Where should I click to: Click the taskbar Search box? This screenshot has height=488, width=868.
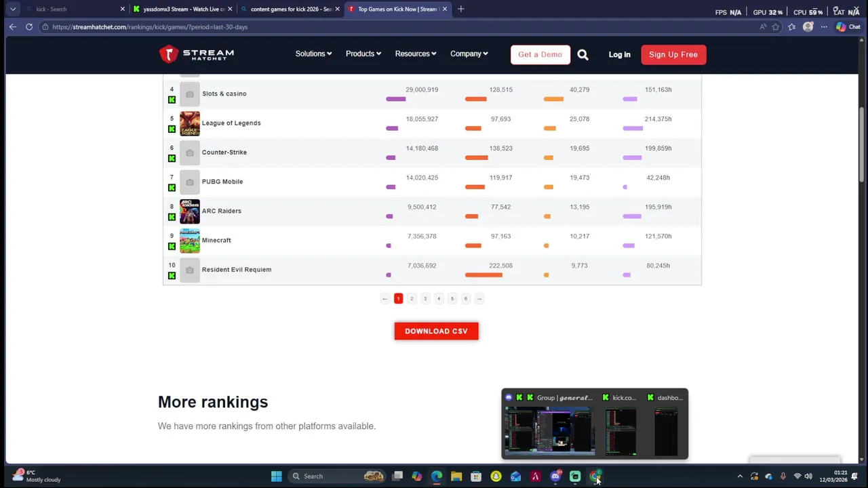click(x=336, y=476)
